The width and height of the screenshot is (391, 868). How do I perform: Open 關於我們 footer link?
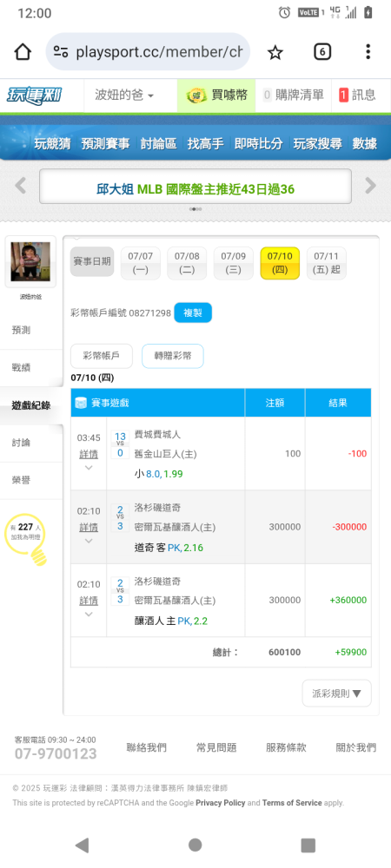[x=356, y=748]
